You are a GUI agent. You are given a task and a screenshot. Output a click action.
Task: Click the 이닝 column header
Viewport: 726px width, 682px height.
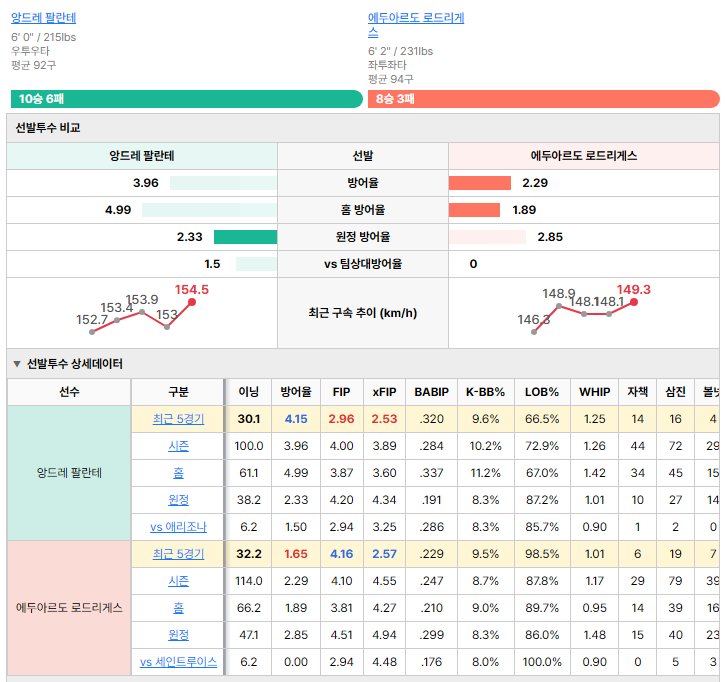(x=249, y=392)
